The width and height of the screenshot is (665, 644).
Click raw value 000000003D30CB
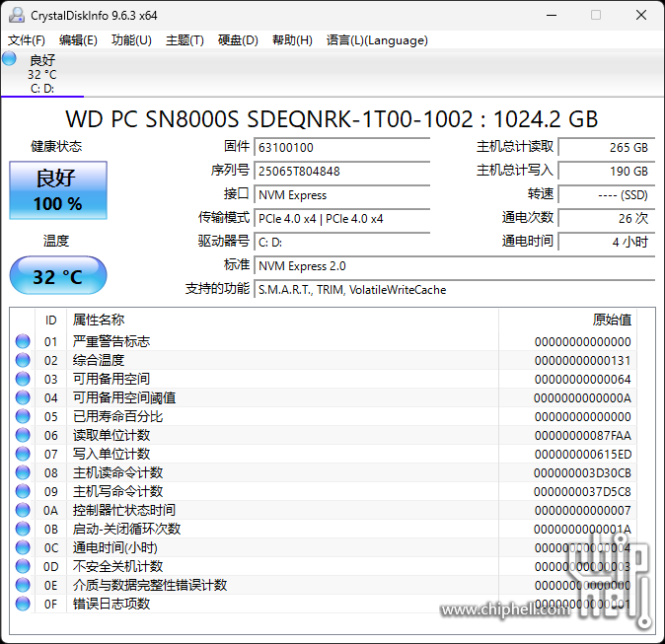(582, 473)
